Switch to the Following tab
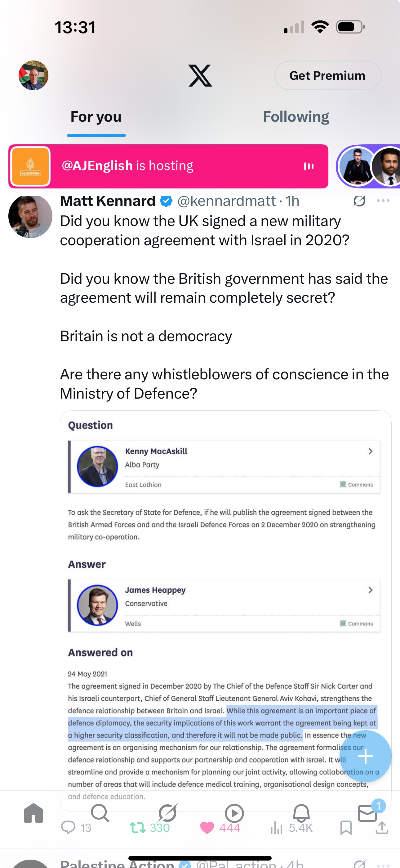400x868 pixels. coord(296,117)
